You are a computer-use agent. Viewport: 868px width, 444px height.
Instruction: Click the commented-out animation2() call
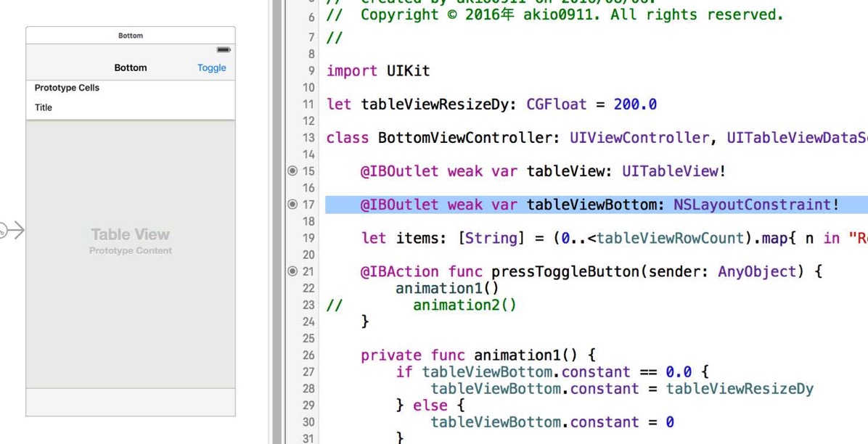[464, 305]
